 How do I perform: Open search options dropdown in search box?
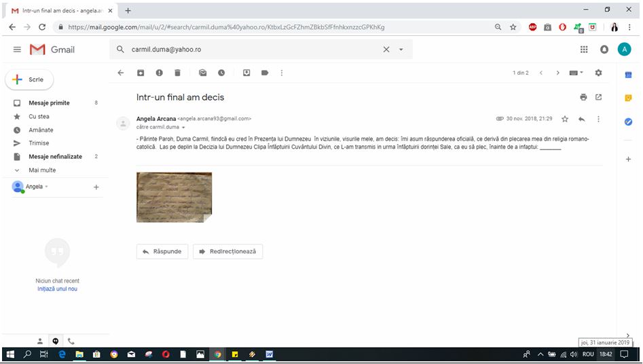pyautogui.click(x=401, y=50)
